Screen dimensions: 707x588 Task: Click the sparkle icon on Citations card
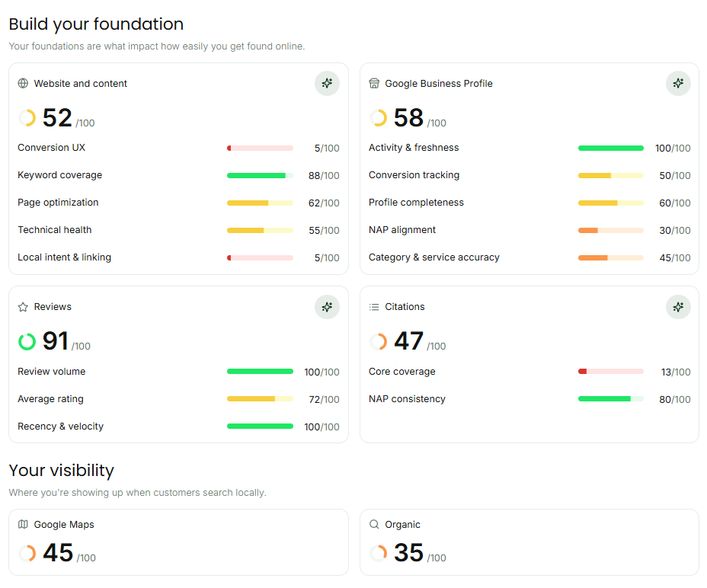[678, 307]
